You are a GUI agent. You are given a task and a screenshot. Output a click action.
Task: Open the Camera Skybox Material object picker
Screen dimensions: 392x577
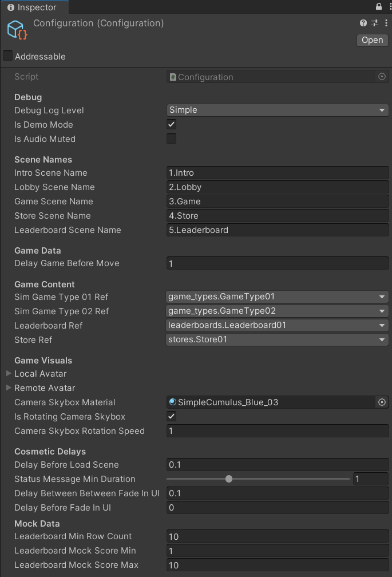coord(382,402)
